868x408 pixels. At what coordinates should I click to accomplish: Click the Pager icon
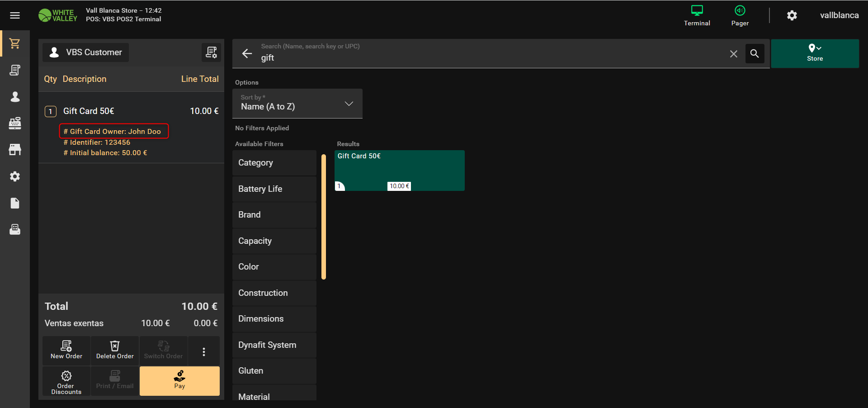740,15
